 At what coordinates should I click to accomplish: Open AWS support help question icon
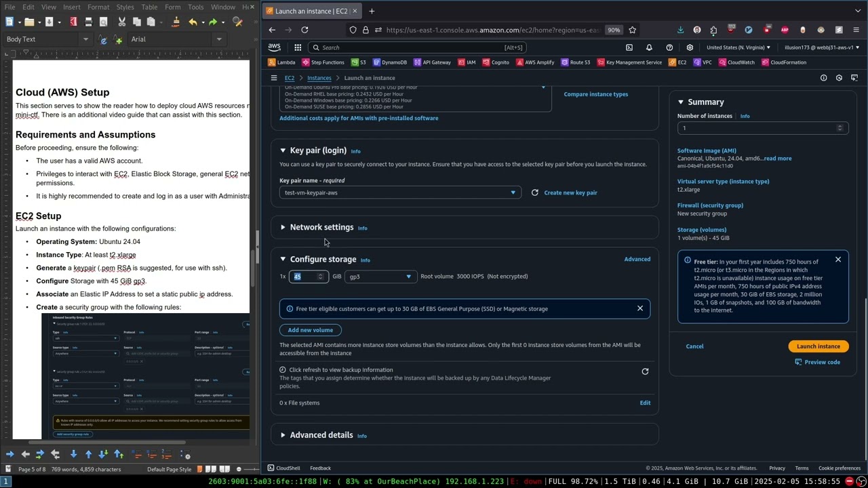[669, 47]
